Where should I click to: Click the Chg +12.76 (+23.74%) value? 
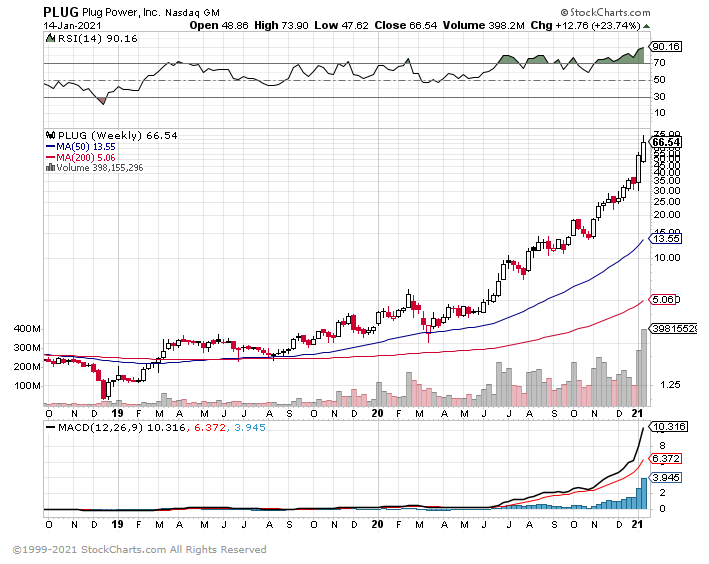[586, 25]
